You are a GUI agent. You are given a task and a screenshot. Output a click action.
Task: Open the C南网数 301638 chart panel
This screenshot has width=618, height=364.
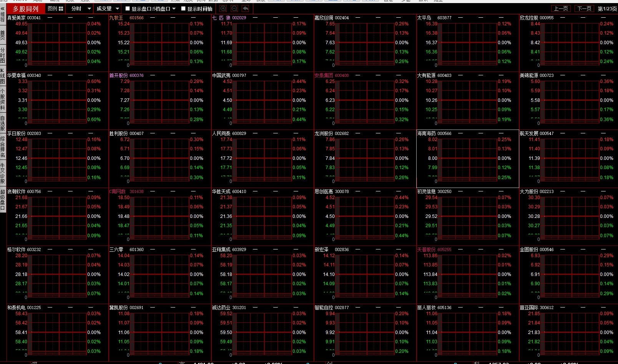pos(160,217)
